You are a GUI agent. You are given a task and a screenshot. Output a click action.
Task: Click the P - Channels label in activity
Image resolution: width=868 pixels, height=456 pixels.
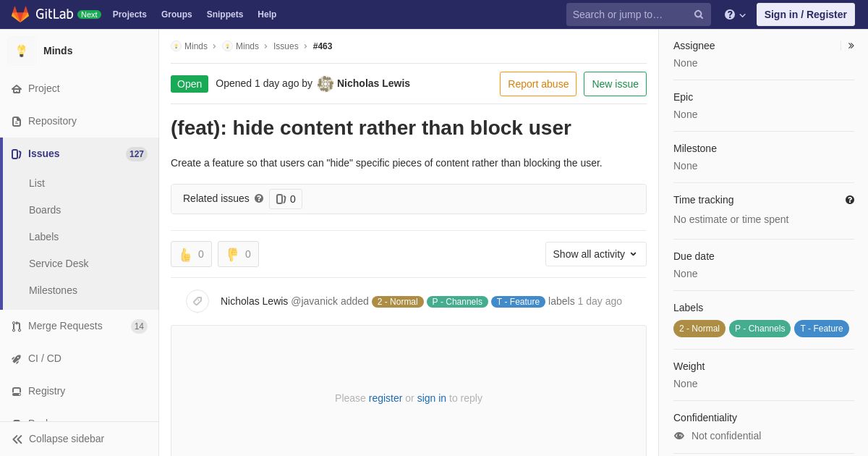pos(457,302)
